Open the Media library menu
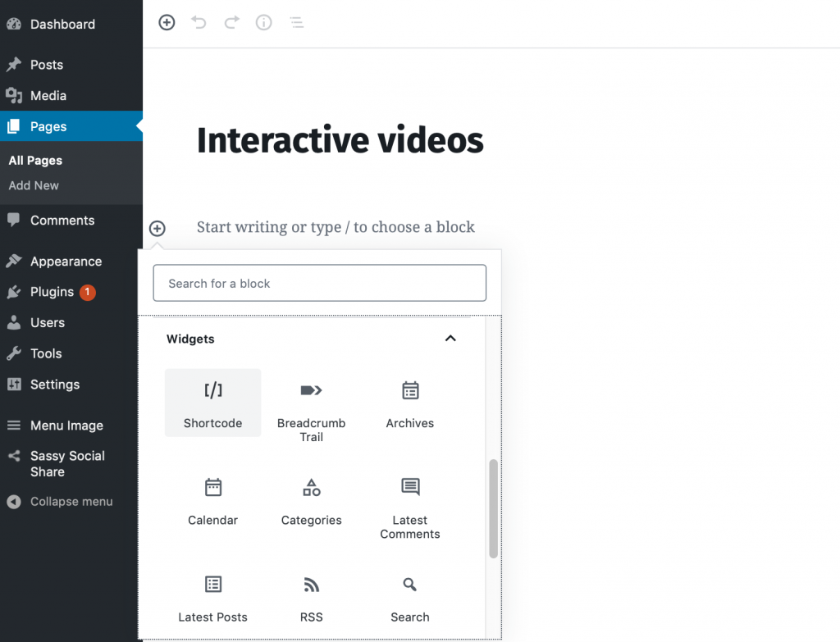The image size is (840, 642). pos(71,96)
